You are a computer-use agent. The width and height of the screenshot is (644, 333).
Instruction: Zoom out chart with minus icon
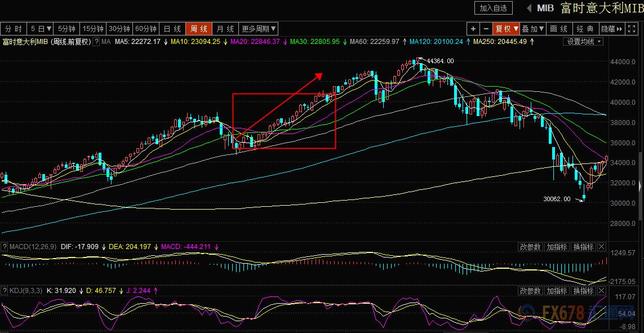click(x=486, y=29)
